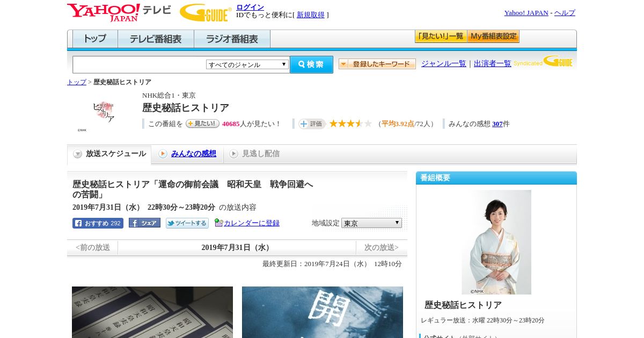Click the episode title 運命の御前会議 heading

[x=193, y=189]
